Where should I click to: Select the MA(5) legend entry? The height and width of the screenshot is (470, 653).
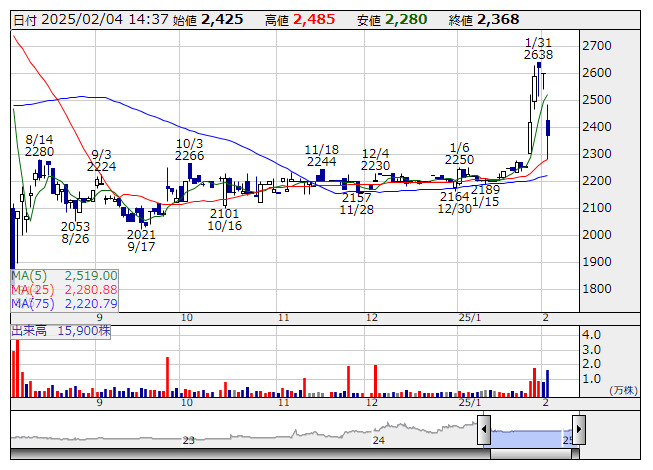coord(65,276)
